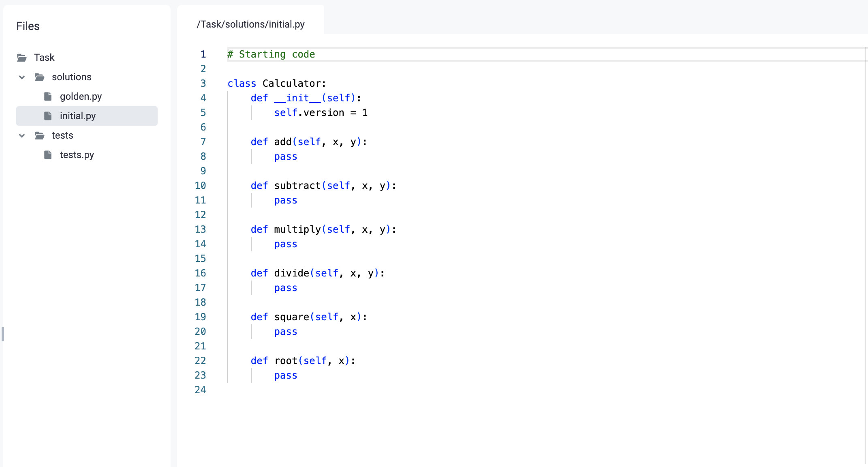Viewport: 868px width, 467px height.
Task: Place cursor on 'def add(self, x, y):'
Action: (309, 142)
